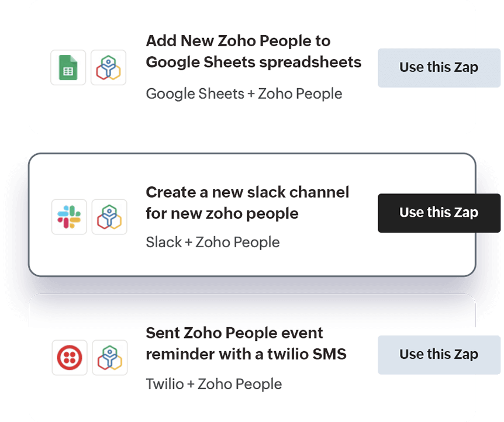Open 'Add New Zoho People to Google Sheets' title
The image size is (504, 422).
pos(254,51)
